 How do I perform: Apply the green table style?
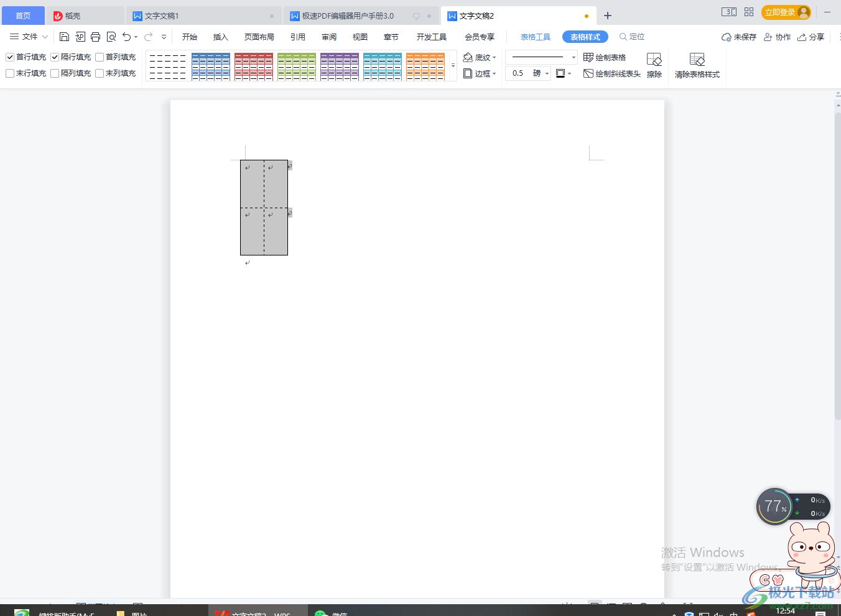[297, 67]
